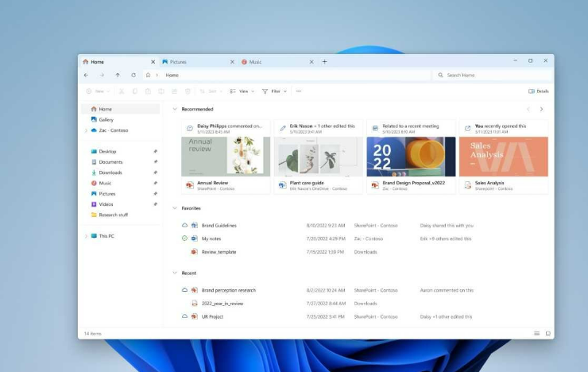
Task: Open the New dropdown
Action: tap(98, 91)
